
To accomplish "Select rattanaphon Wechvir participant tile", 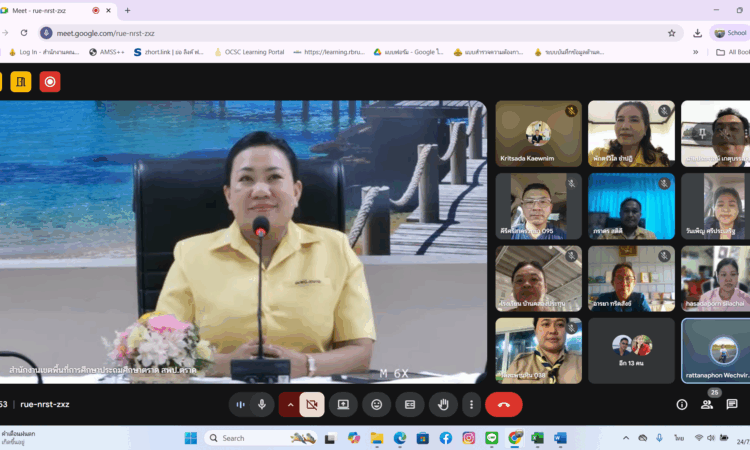I will (x=716, y=351).
